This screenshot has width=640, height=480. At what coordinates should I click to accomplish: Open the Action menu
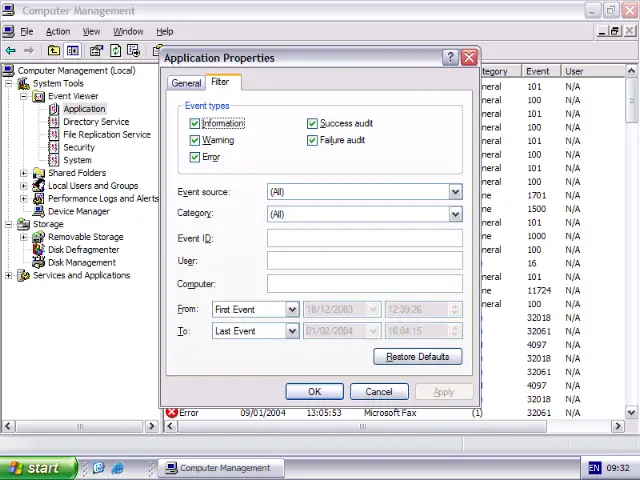(x=58, y=31)
